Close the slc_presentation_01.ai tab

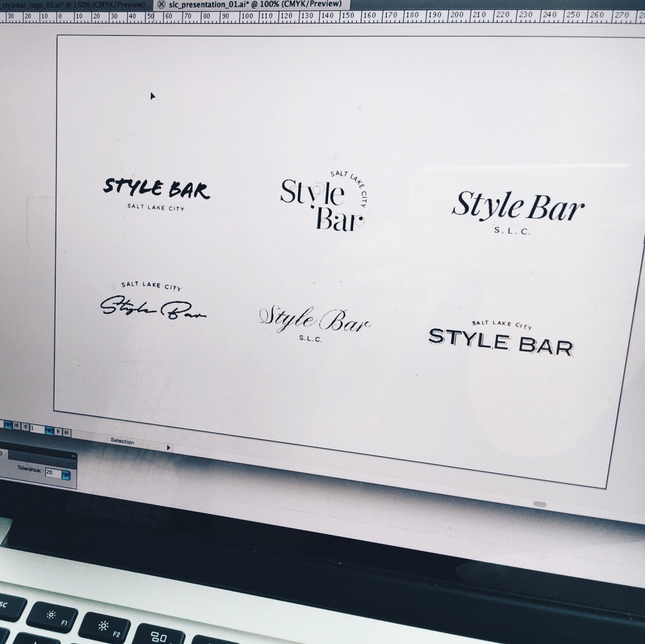coord(161,5)
